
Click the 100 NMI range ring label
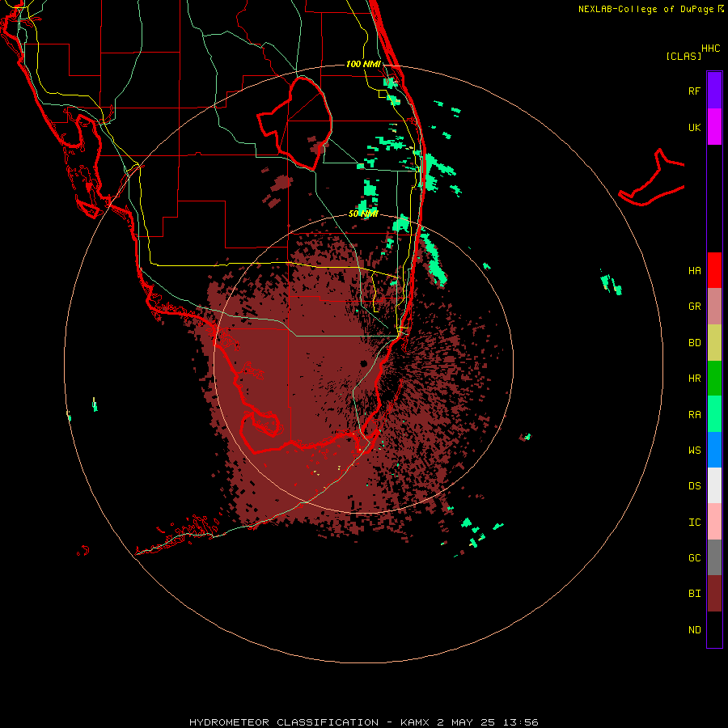click(363, 64)
